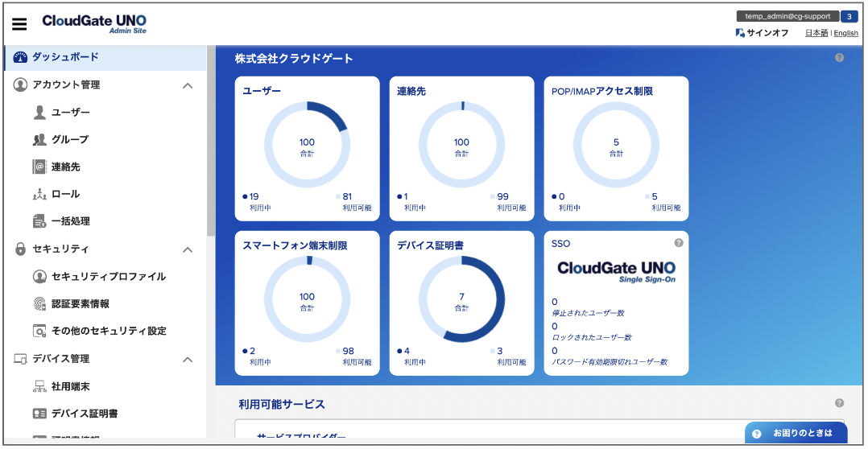Screen dimensions: 868x449
Task: Click the 一括処理 batch icon
Action: (x=39, y=222)
